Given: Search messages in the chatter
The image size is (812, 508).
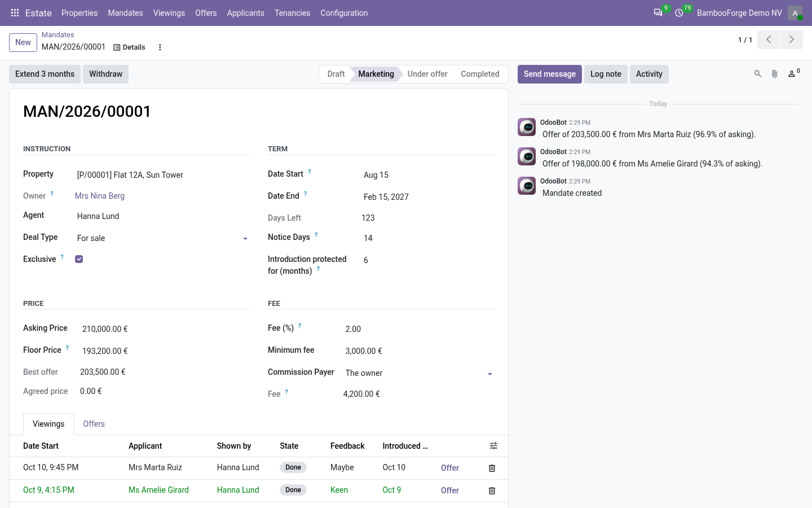Looking at the screenshot, I should (758, 74).
